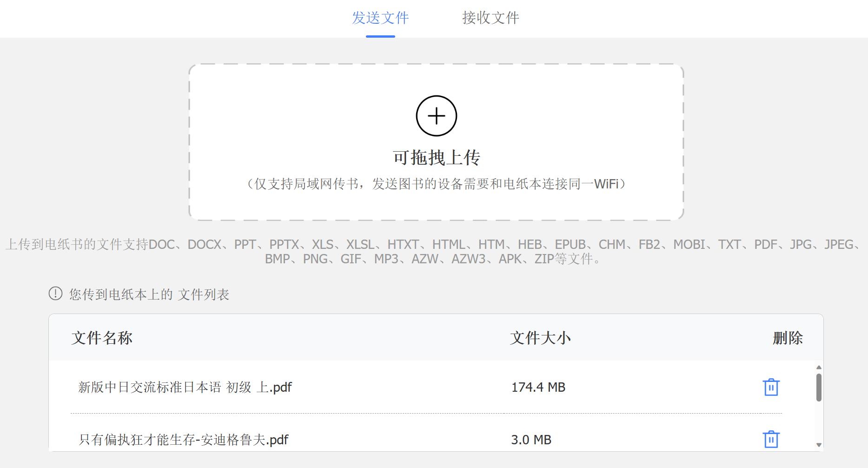Click the circled plus inside the upload zone
Screen dimensions: 868x468
436,115
